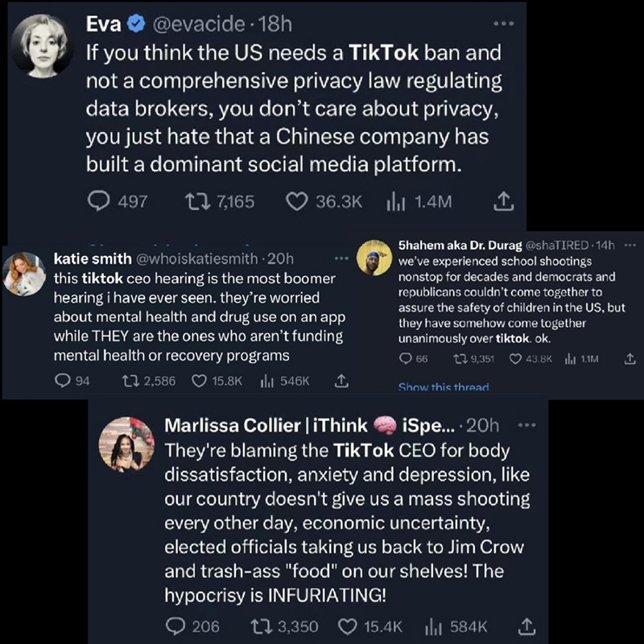Retweet Eva's tweet about privacy law
This screenshot has height=644, width=644.
(197, 201)
